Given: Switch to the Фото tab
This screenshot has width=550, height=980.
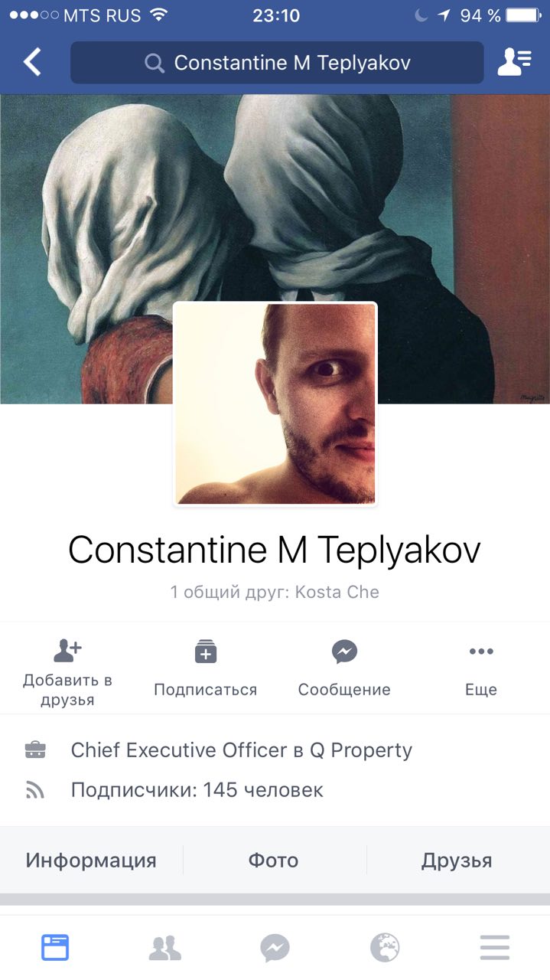Looking at the screenshot, I should (273, 860).
